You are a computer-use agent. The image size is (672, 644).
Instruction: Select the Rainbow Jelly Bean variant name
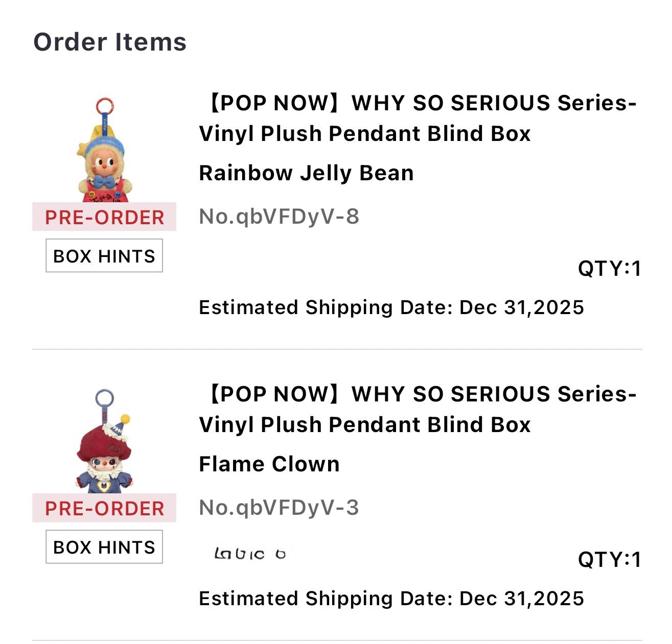tap(306, 173)
